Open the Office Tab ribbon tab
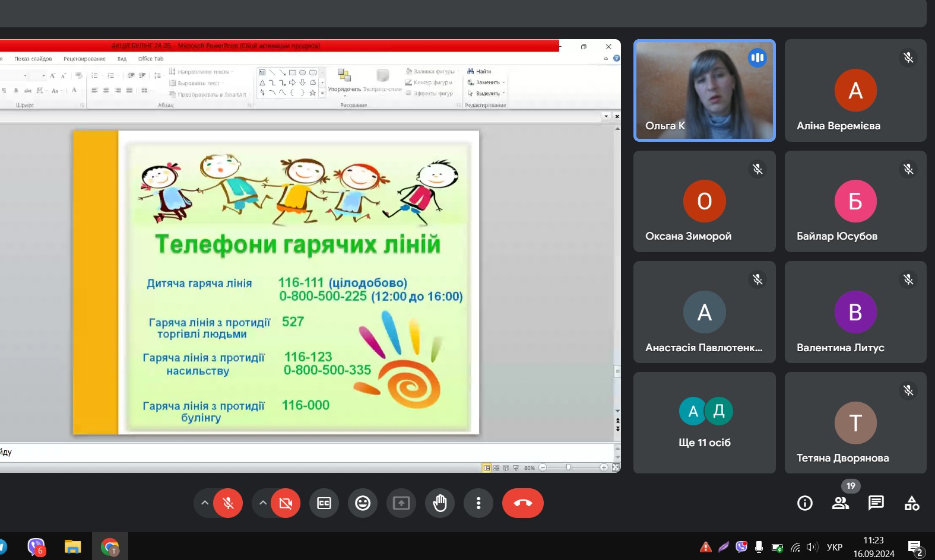This screenshot has width=935, height=560. 151,59
